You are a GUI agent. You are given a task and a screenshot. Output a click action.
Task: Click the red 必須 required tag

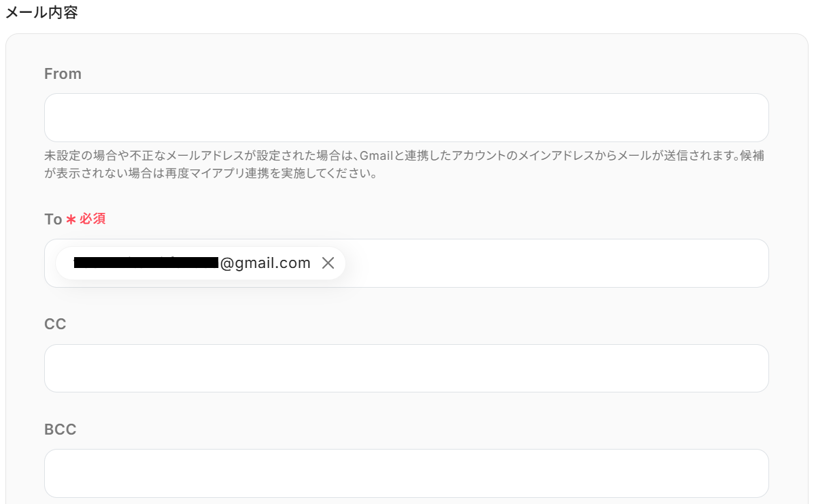click(92, 219)
